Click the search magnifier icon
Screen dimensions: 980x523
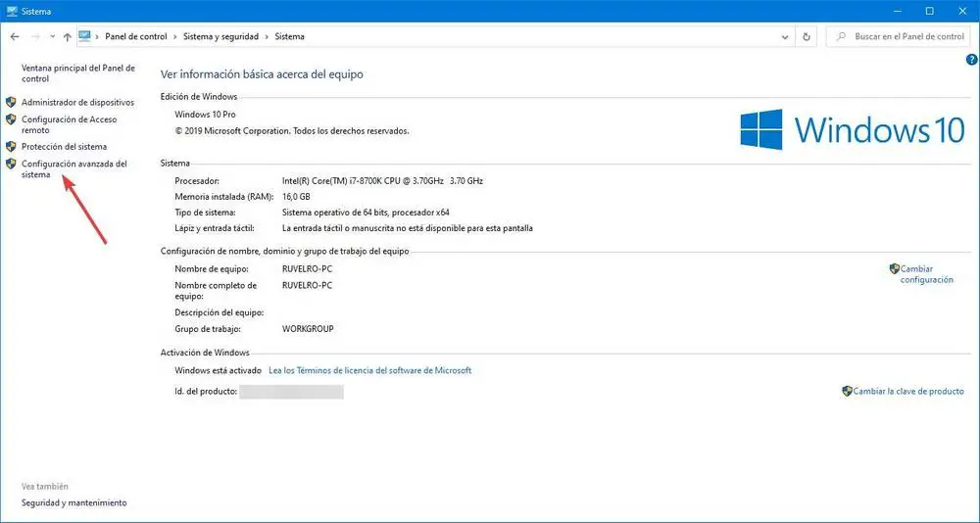pyautogui.click(x=841, y=37)
